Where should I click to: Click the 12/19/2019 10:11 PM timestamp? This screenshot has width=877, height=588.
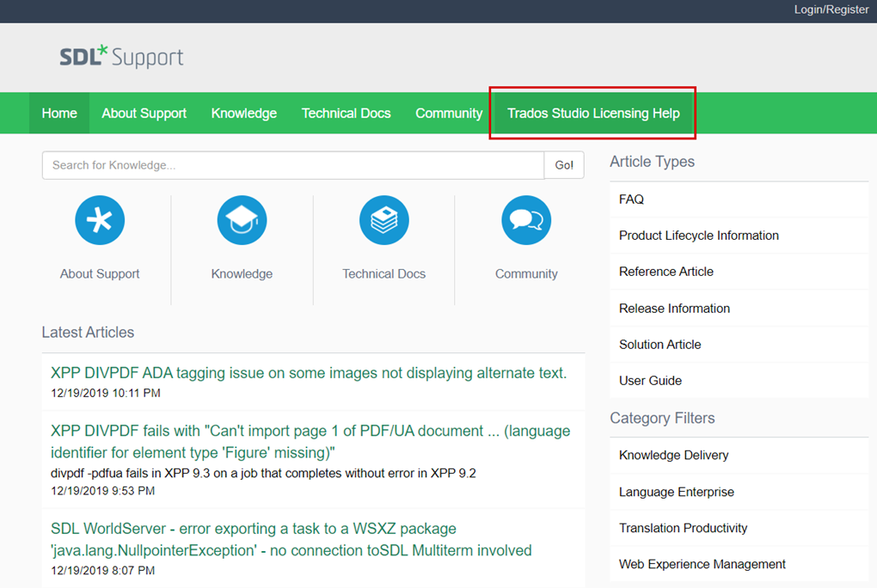[x=106, y=393]
